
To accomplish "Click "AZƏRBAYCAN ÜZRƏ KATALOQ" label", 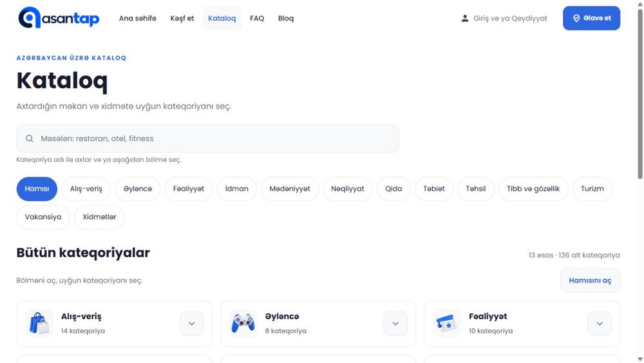I will click(x=71, y=58).
